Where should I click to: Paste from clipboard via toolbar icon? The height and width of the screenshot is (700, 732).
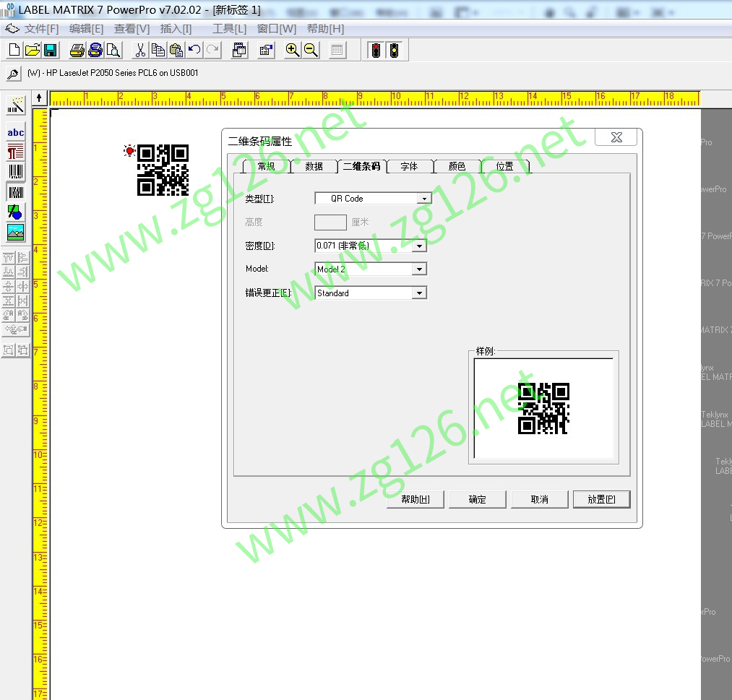point(176,50)
